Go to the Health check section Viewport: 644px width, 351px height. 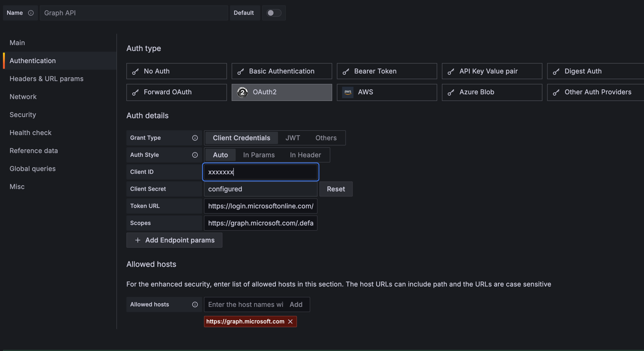tap(30, 133)
